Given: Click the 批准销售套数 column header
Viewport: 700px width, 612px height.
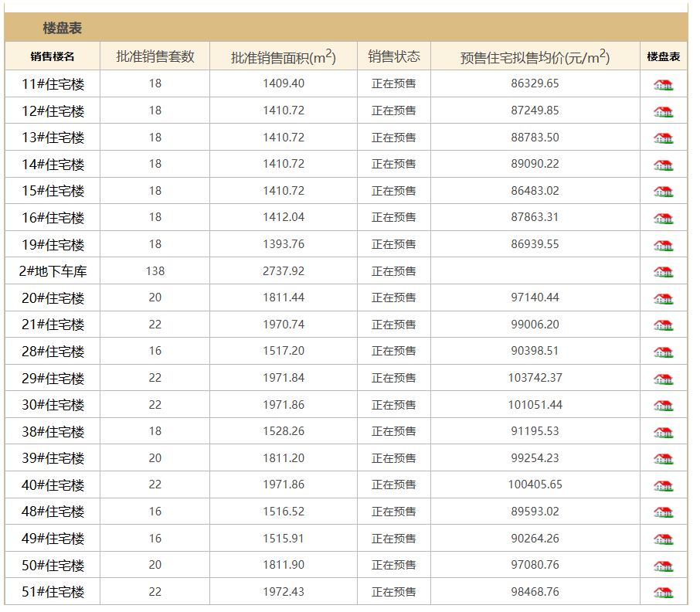Looking at the screenshot, I should [155, 56].
